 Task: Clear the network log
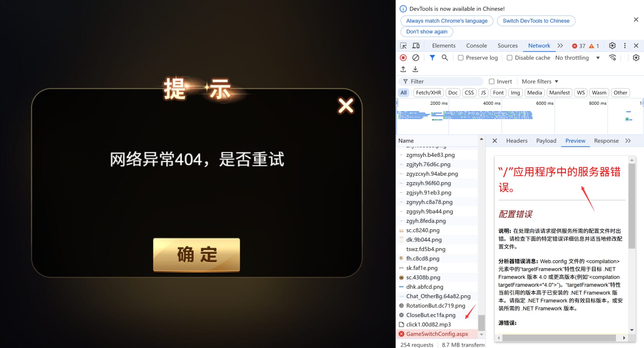[x=415, y=57]
